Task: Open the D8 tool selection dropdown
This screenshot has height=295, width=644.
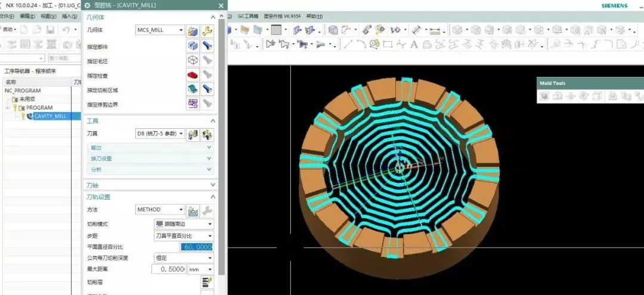Action: coord(160,133)
